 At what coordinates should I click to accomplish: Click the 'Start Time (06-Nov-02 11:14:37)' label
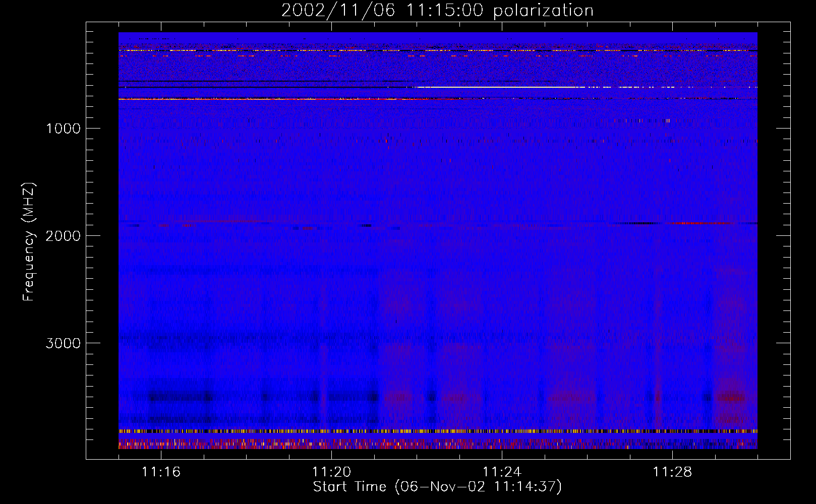coord(437,487)
